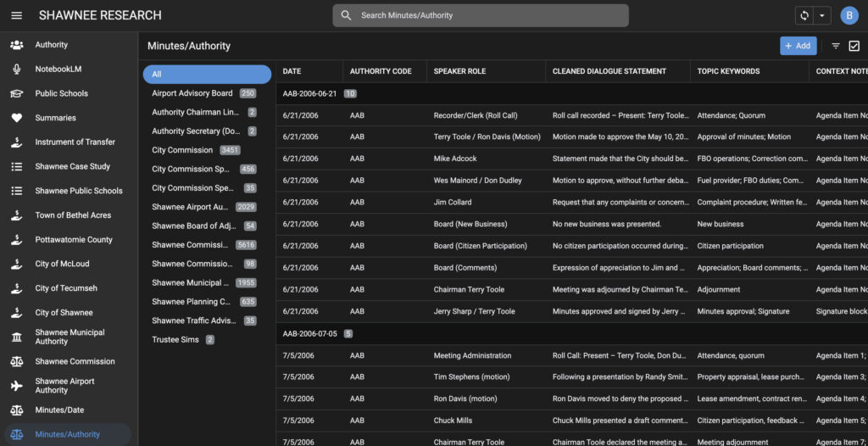This screenshot has width=868, height=446.
Task: Open the hamburger navigation menu
Action: (x=17, y=15)
